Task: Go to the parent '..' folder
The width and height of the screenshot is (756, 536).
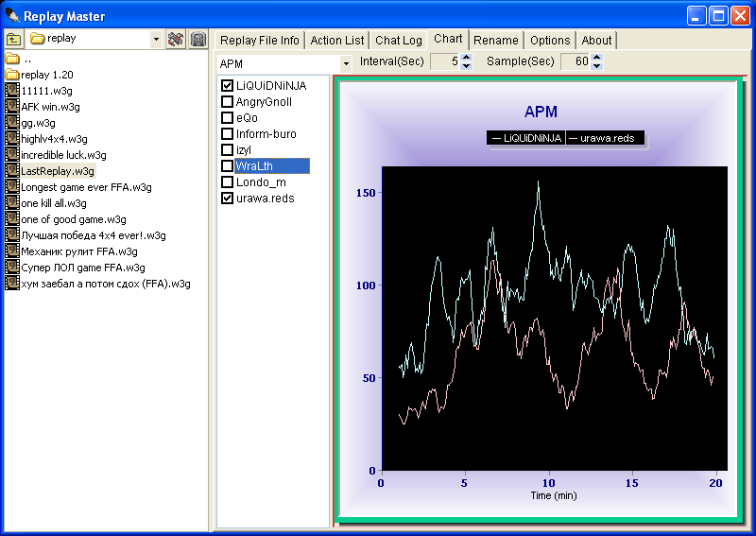Action: (x=27, y=59)
